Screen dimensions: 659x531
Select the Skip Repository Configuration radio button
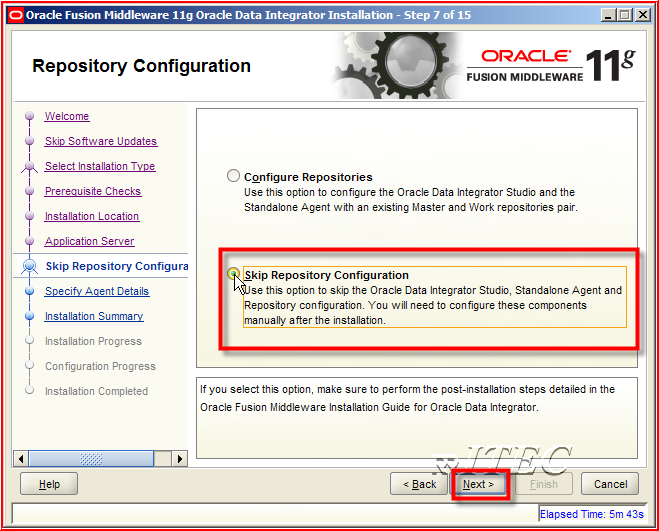(233, 274)
